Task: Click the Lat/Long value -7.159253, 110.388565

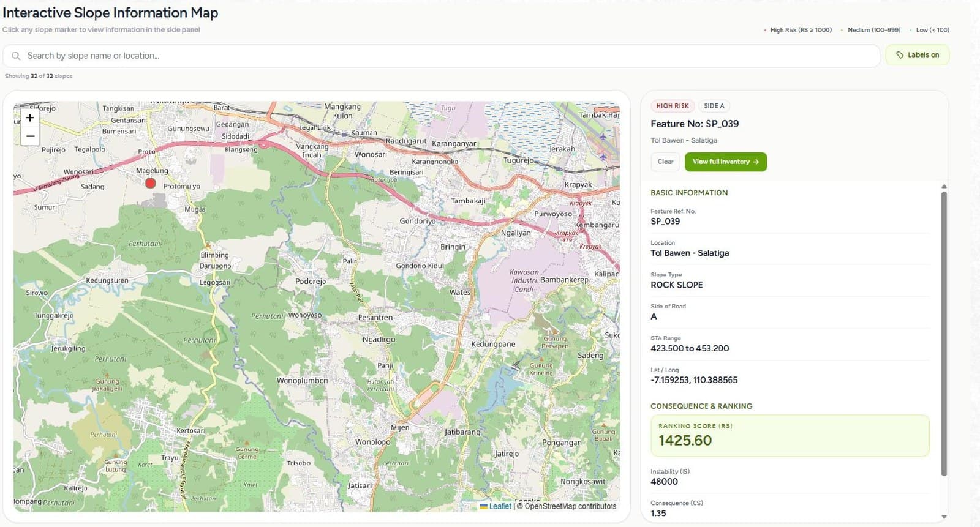Action: coord(694,380)
